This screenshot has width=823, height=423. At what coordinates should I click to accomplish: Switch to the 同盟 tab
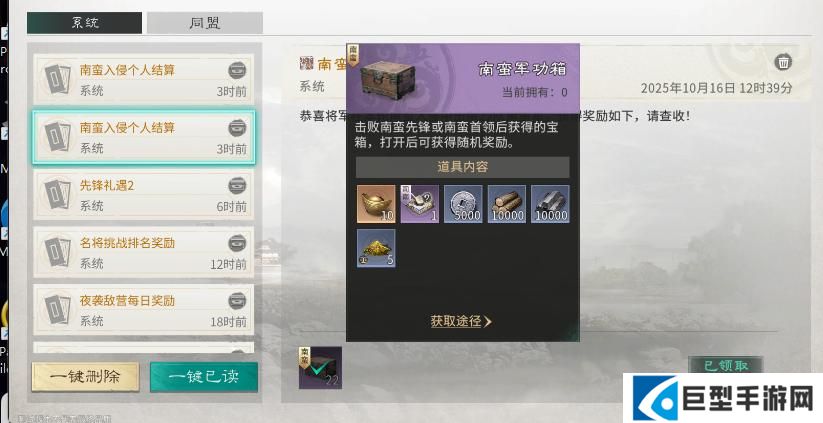point(205,23)
